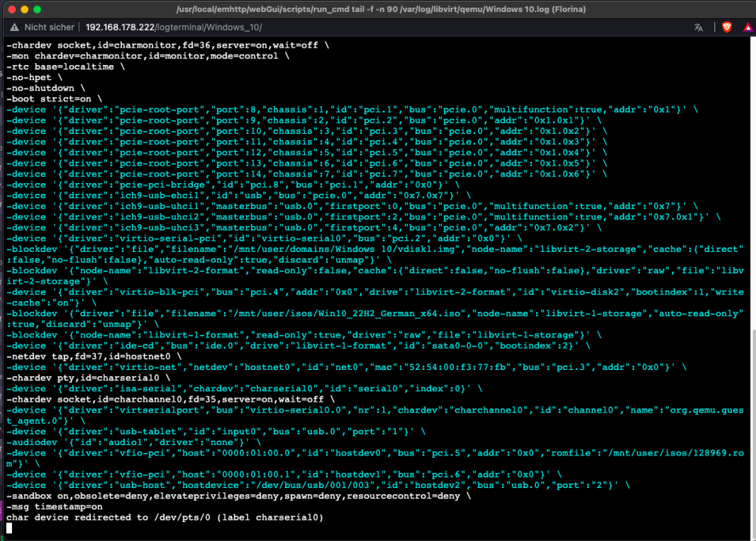756x541 pixels.
Task: Click the libvirt-1-format blockdev line
Action: tap(304, 335)
